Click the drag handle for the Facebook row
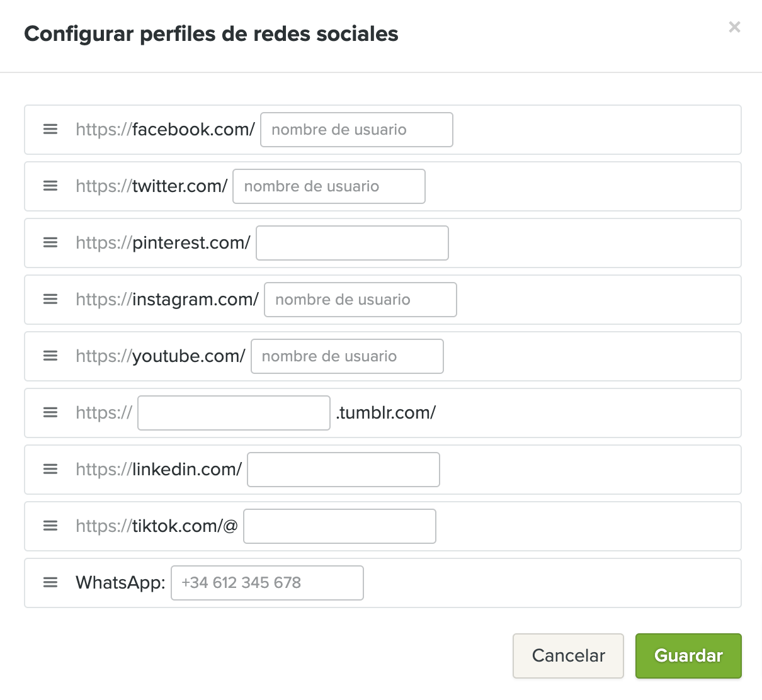The height and width of the screenshot is (700, 762). 50,130
